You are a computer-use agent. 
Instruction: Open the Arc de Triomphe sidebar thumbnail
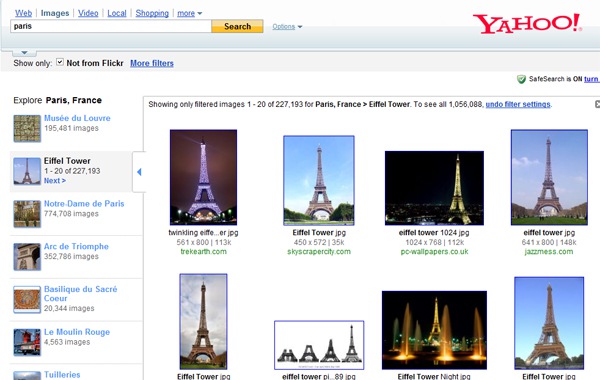click(x=27, y=256)
